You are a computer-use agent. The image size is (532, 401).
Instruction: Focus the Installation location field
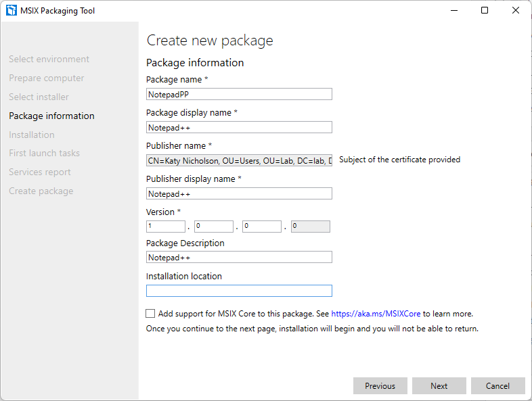[239, 291]
